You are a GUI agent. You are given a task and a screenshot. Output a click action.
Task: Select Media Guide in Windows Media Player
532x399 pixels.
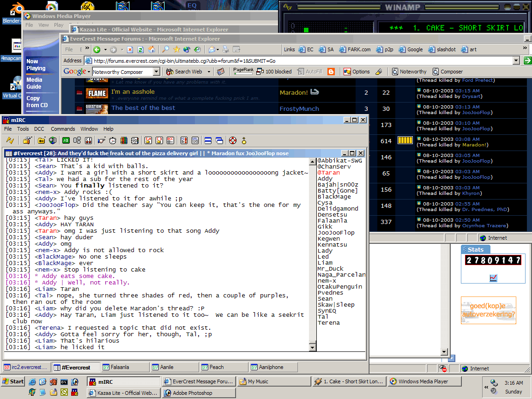click(x=35, y=83)
